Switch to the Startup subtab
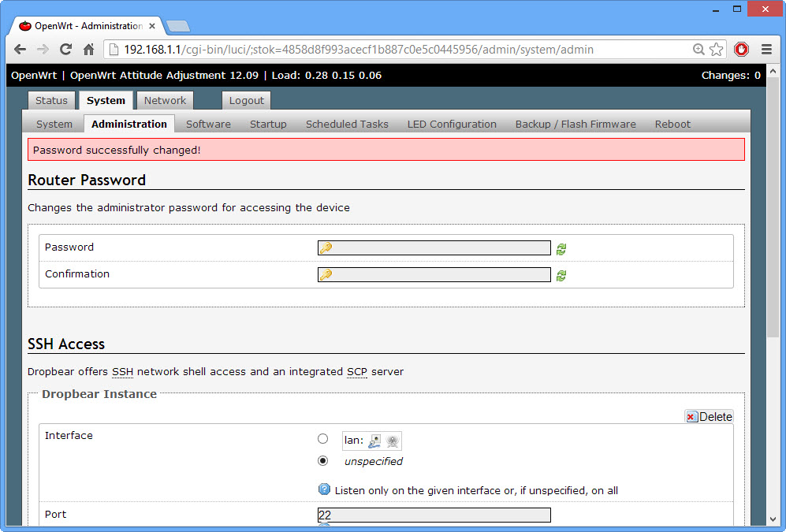The width and height of the screenshot is (786, 532). pos(268,125)
